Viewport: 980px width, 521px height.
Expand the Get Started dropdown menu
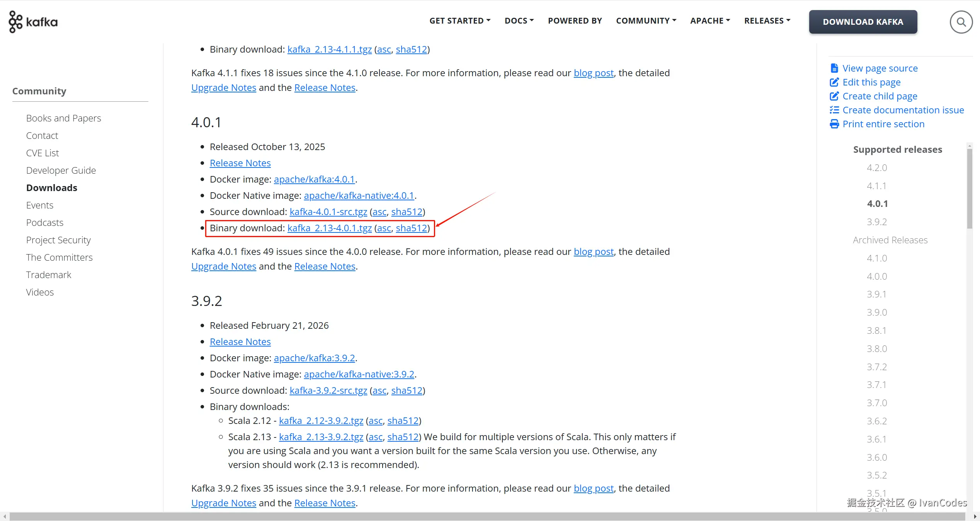tap(460, 21)
